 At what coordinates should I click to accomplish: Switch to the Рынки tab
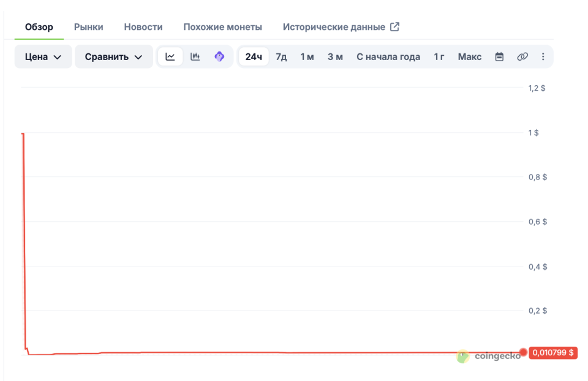click(x=88, y=27)
